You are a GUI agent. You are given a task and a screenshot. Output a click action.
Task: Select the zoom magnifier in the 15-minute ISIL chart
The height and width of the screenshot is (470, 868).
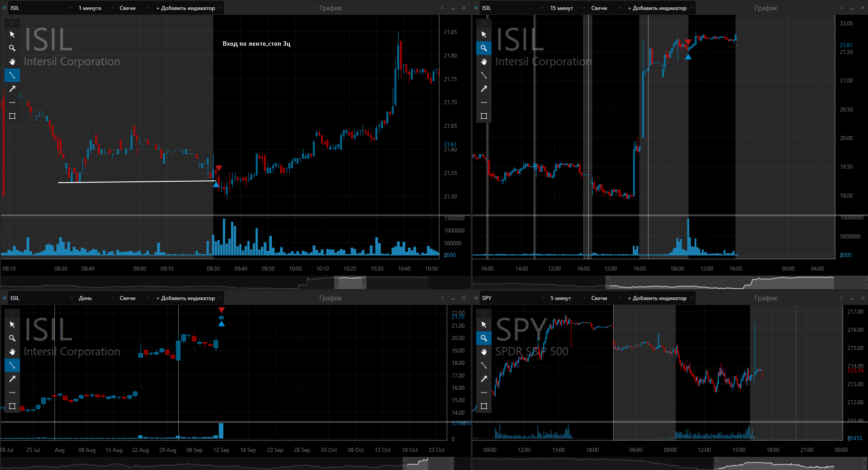tap(484, 48)
